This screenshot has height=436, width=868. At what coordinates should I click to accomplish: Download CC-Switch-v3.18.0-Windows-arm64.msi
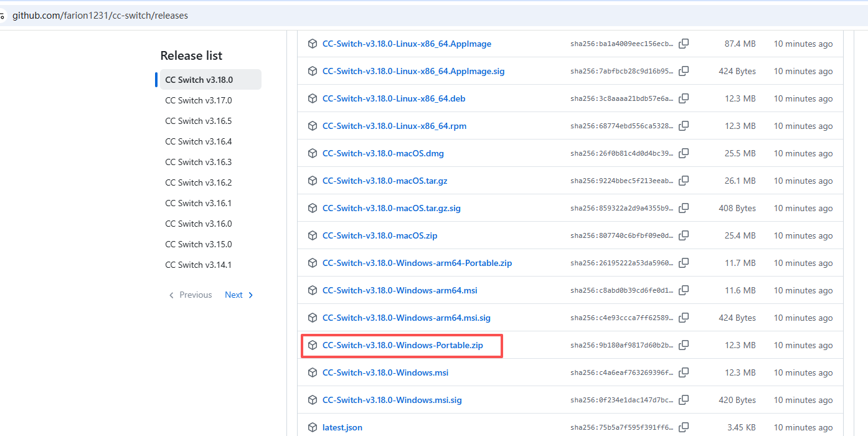400,290
